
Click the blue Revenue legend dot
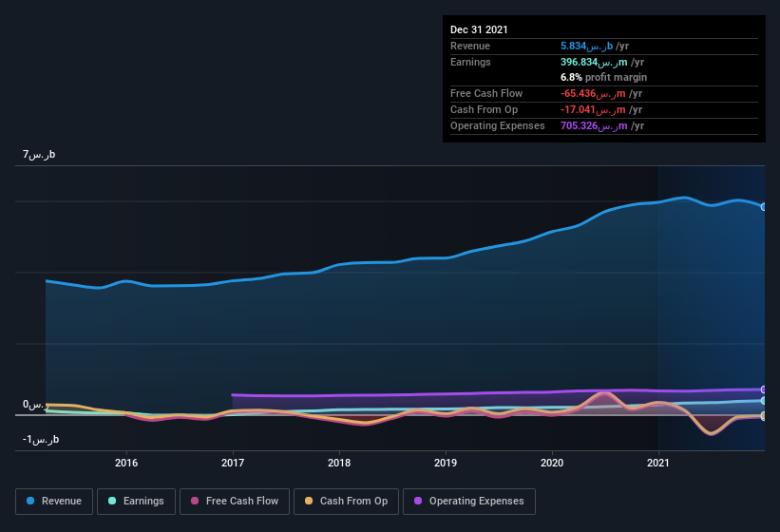(x=30, y=501)
